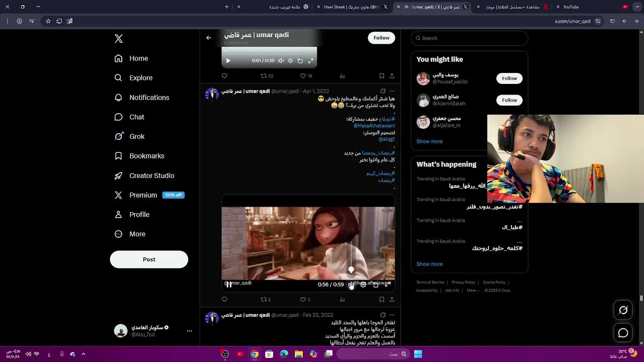Screen dimensions: 644x362
Task: Follow صالح العمري @AlamriSaleh
Action: [x=509, y=100]
